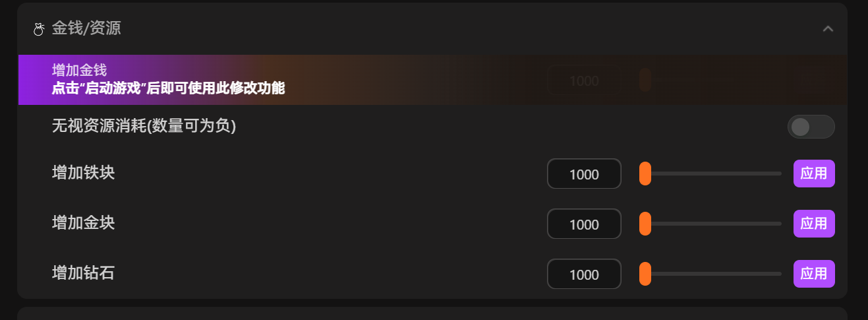Apply the 增加金块 value with 应用

point(813,224)
